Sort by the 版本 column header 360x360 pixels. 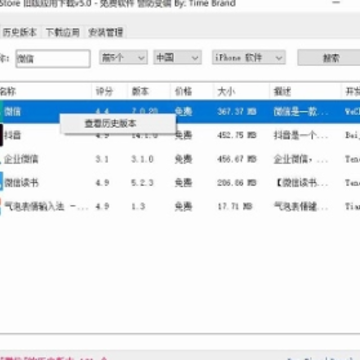[149, 91]
